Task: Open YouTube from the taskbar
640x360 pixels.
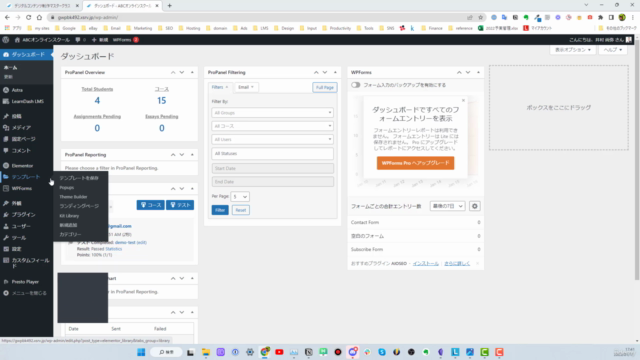Action: 279,352
